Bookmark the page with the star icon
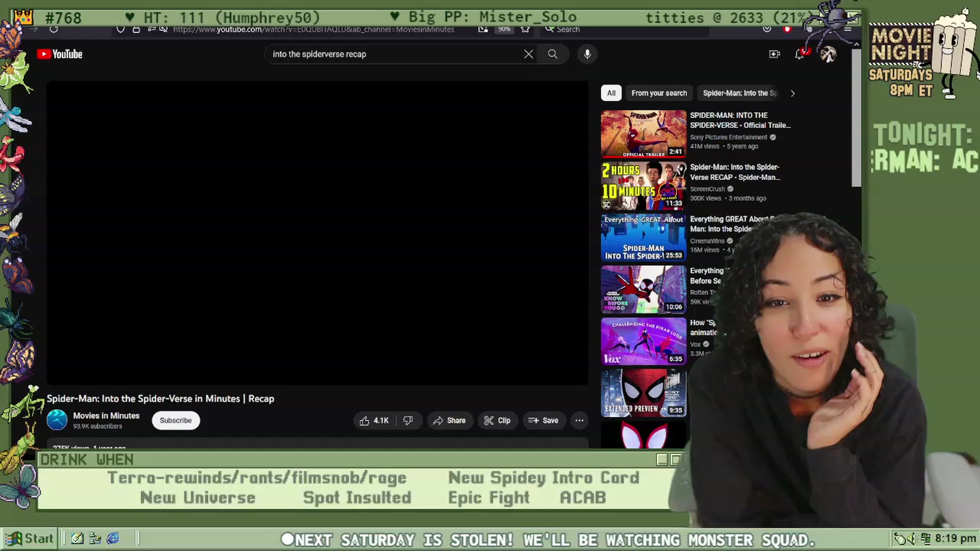The image size is (980, 551). [525, 29]
